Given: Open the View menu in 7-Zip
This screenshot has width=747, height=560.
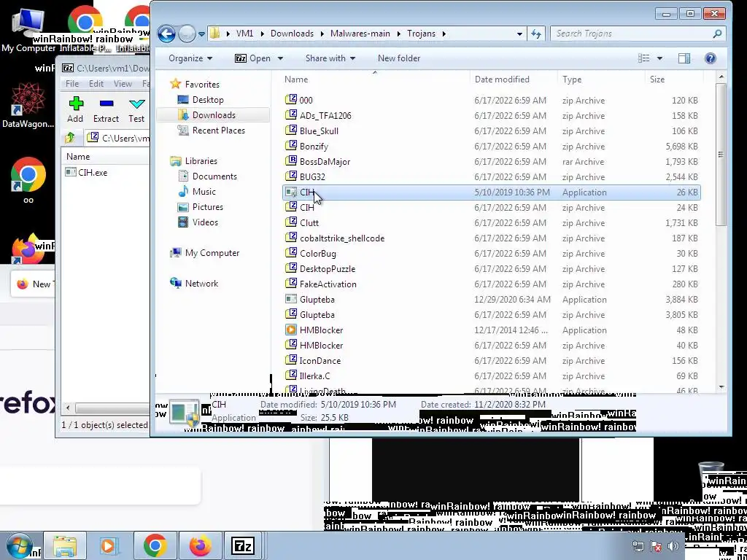Looking at the screenshot, I should pyautogui.click(x=123, y=84).
